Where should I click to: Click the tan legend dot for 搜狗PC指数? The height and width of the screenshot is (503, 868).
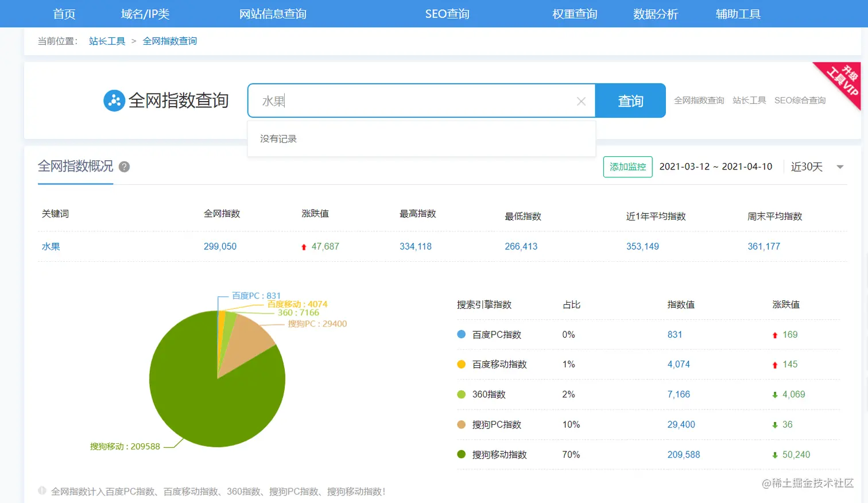461,424
